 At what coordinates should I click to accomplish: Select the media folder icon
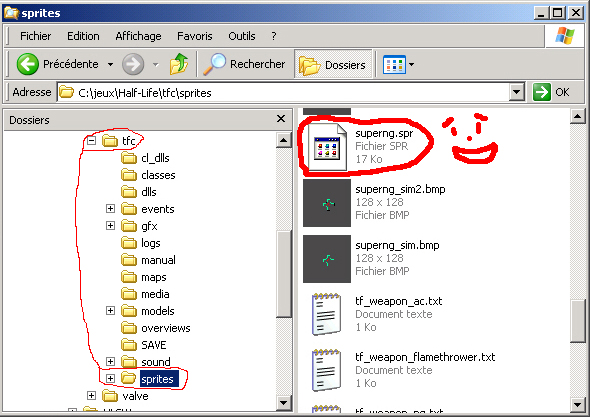click(x=129, y=294)
